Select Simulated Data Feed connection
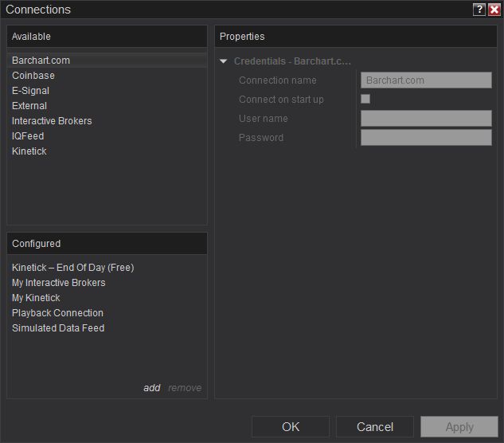This screenshot has height=443, width=504. click(x=58, y=328)
